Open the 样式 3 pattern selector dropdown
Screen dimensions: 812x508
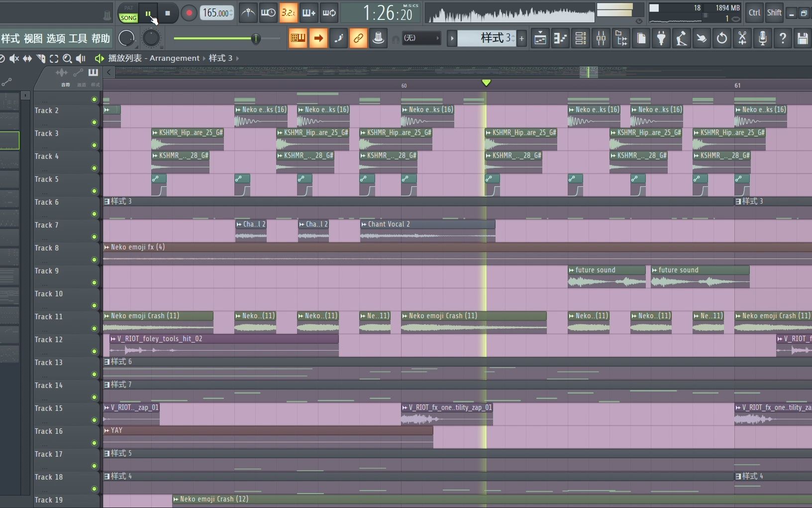(487, 38)
